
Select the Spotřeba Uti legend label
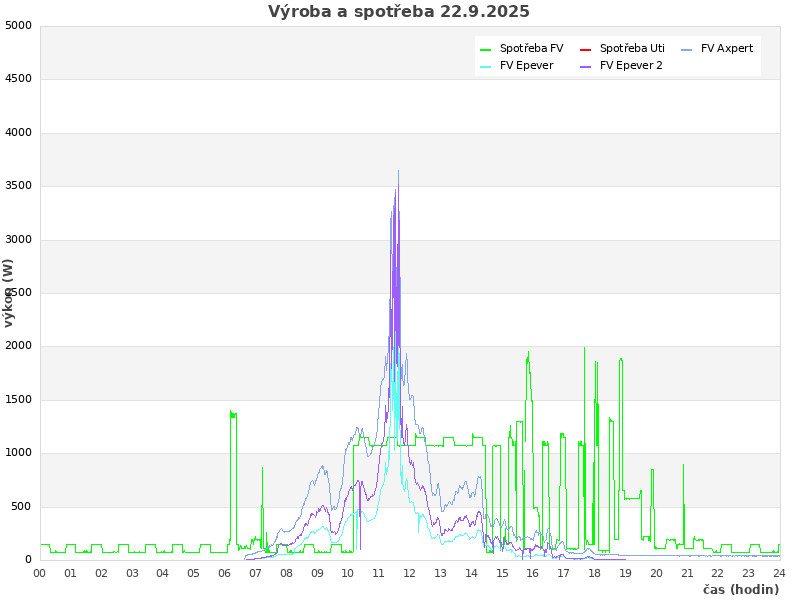pos(632,49)
